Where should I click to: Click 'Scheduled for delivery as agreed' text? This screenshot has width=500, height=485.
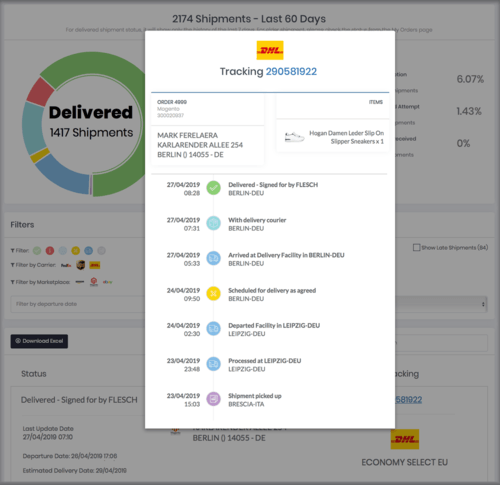(272, 290)
